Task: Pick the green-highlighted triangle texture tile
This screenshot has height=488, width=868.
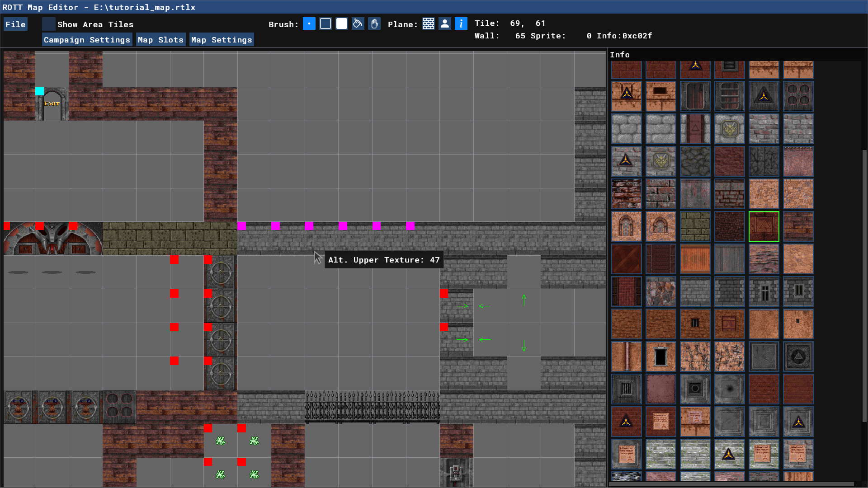Action: 764,226
